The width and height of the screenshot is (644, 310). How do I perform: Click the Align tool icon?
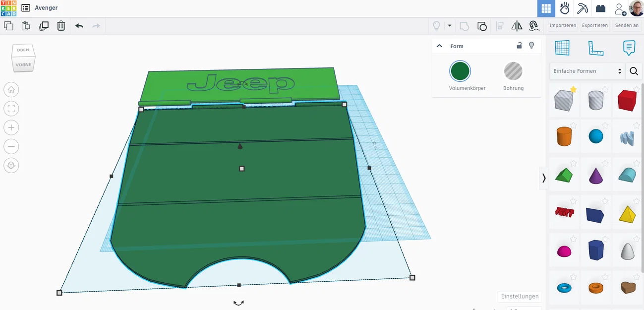500,26
